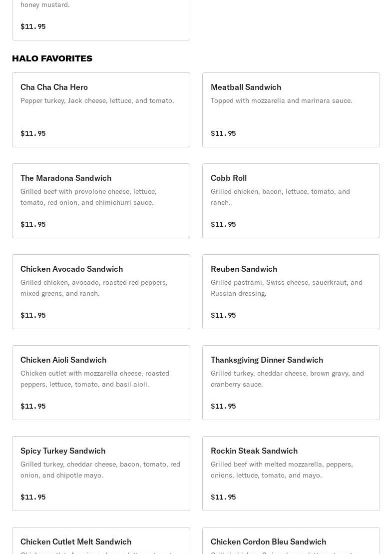Add the Cobb Roll to order
This screenshot has height=554, width=392.
pos(291,201)
